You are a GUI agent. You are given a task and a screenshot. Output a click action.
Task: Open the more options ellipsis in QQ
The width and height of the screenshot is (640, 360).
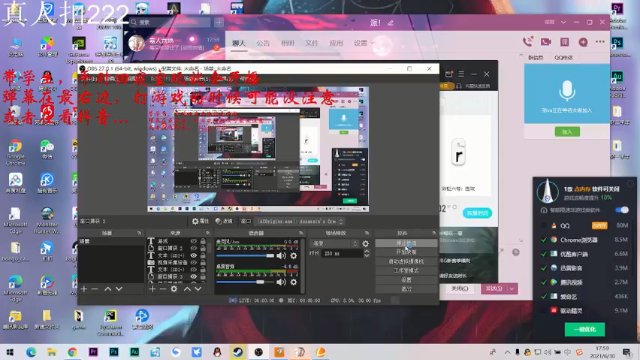(600, 42)
